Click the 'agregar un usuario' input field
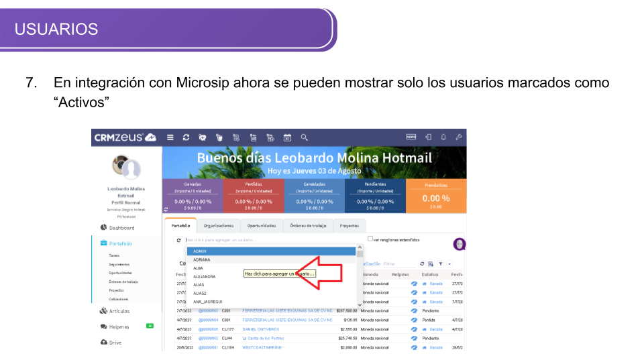The width and height of the screenshot is (644, 362). tap(274, 240)
